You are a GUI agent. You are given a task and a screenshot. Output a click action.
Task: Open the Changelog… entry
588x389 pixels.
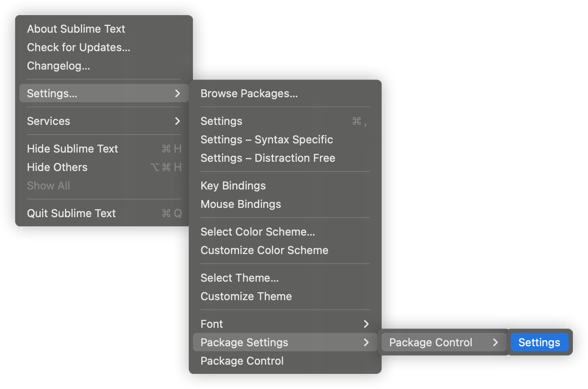[104, 66]
